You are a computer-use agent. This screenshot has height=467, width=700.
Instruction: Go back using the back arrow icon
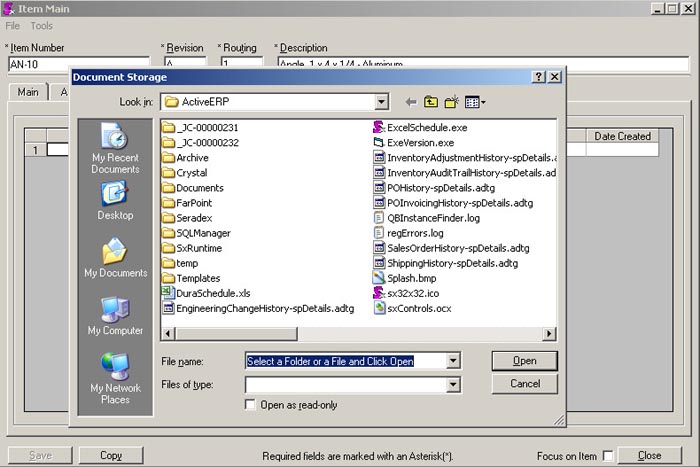pyautogui.click(x=410, y=102)
